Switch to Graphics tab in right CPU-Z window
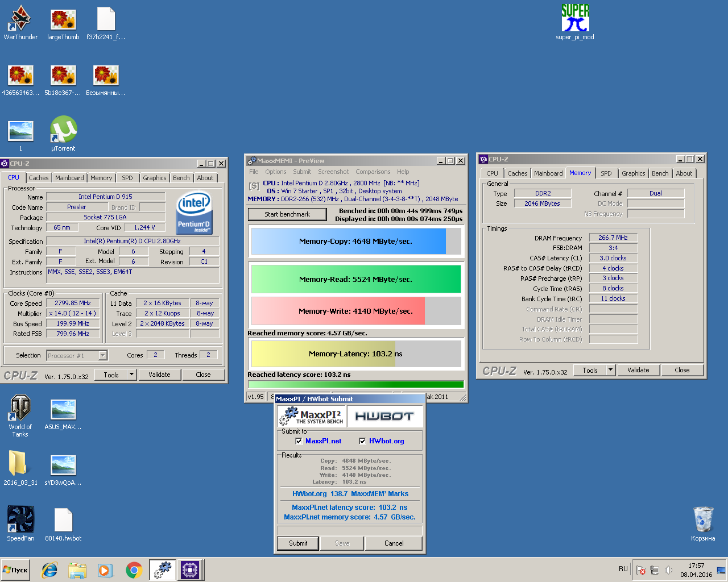Screen dimensions: 728x582 pos(633,173)
